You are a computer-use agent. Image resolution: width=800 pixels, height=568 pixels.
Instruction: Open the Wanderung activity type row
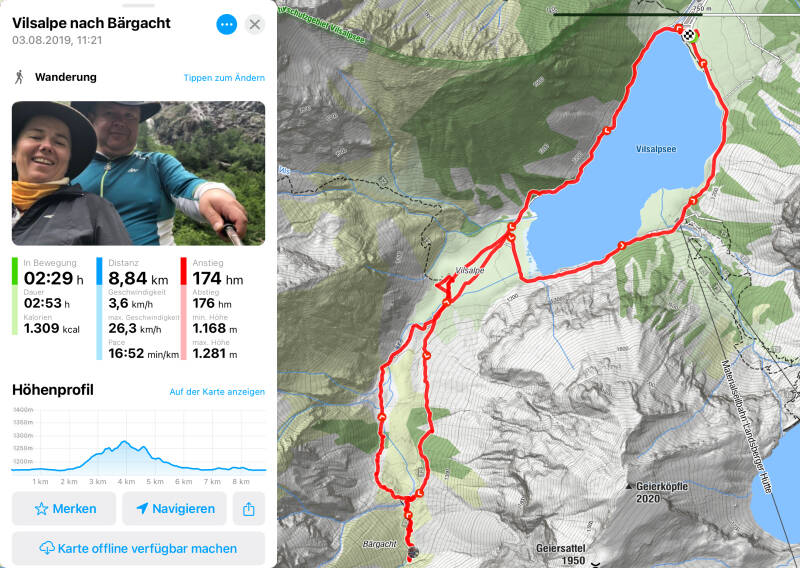pyautogui.click(x=138, y=78)
